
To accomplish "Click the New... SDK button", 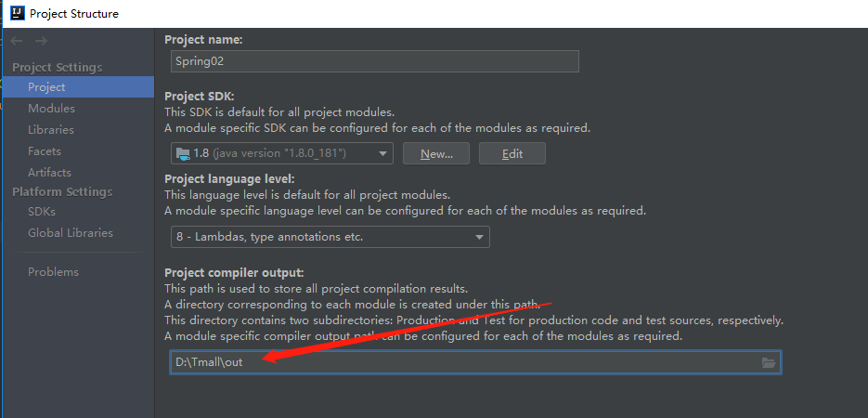I will pyautogui.click(x=435, y=153).
